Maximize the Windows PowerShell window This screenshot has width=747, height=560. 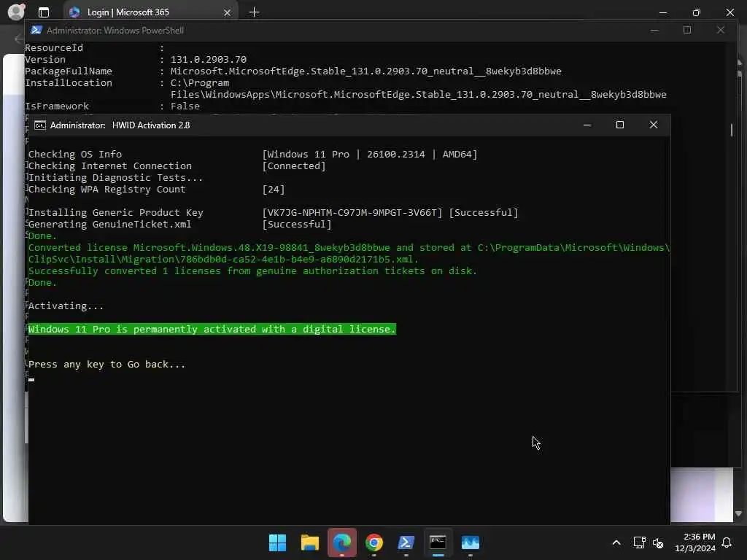687,30
